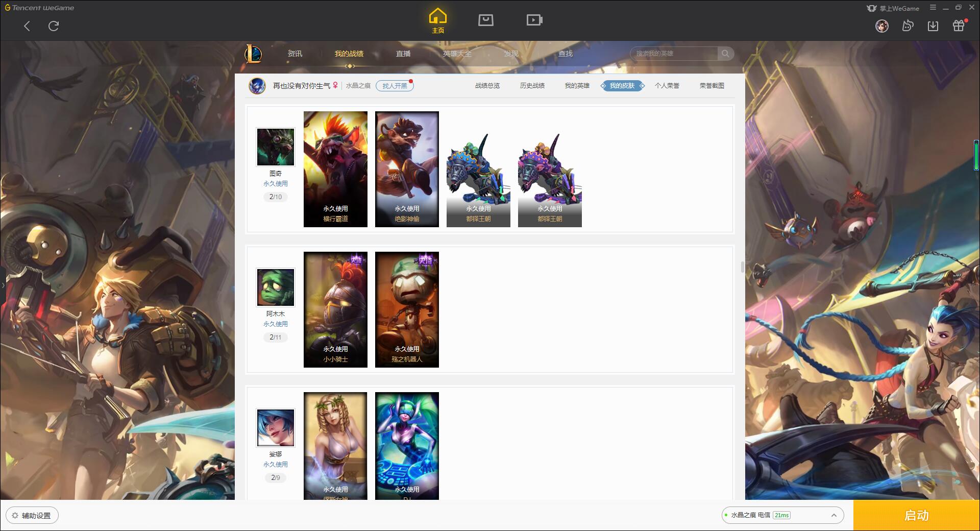Image resolution: width=980 pixels, height=531 pixels.
Task: Open the gift box icon
Action: click(959, 26)
